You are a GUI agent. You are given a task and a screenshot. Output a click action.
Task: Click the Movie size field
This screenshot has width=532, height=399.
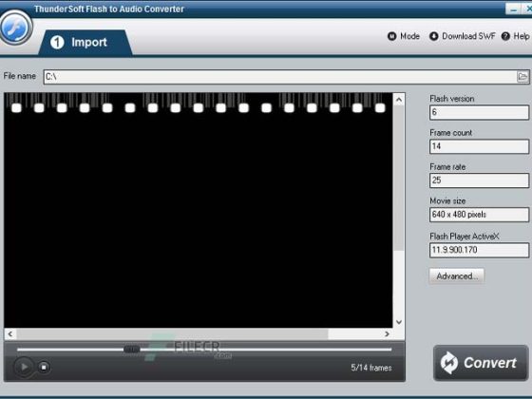pos(479,215)
